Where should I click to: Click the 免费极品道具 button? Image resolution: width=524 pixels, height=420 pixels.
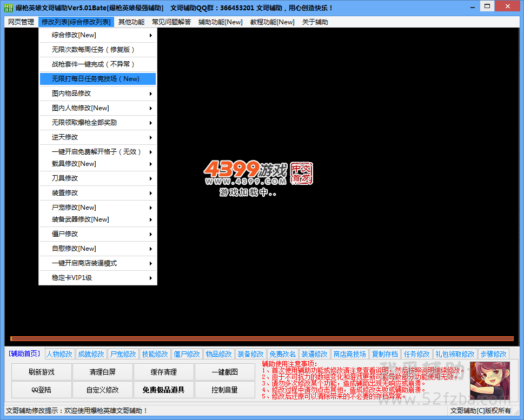tap(164, 390)
